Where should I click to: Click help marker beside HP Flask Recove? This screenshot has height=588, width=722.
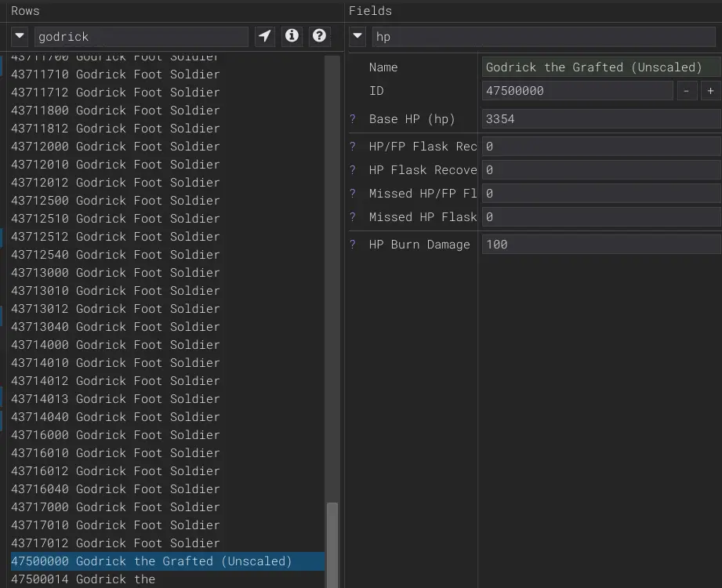pos(353,170)
